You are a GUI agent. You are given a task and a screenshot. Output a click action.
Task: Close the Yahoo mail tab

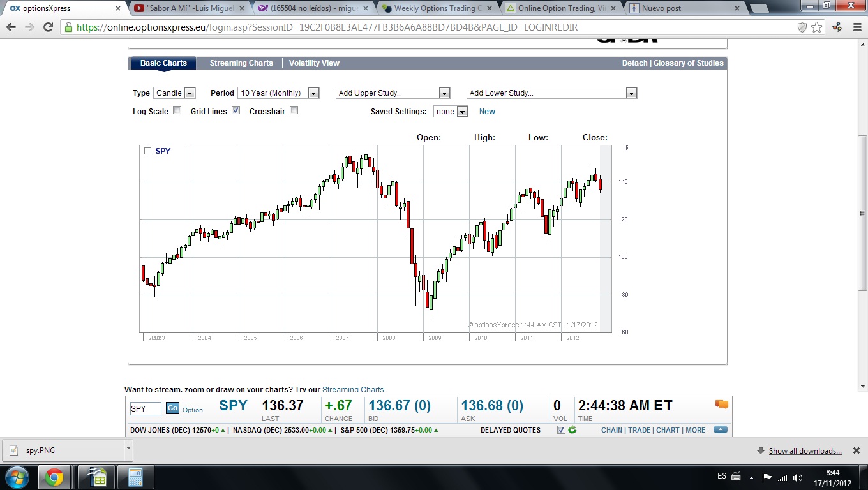pyautogui.click(x=366, y=8)
